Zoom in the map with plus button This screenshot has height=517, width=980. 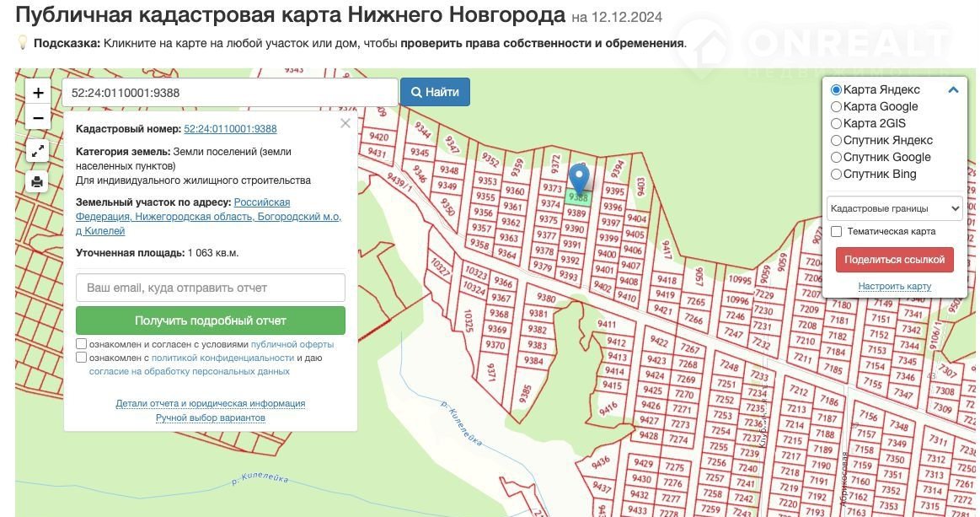38,94
